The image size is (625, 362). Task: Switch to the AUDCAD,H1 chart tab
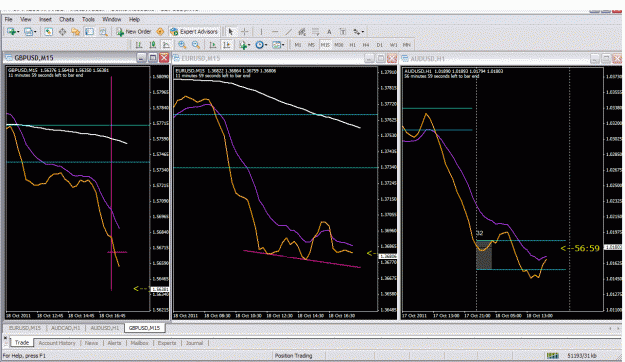66,328
